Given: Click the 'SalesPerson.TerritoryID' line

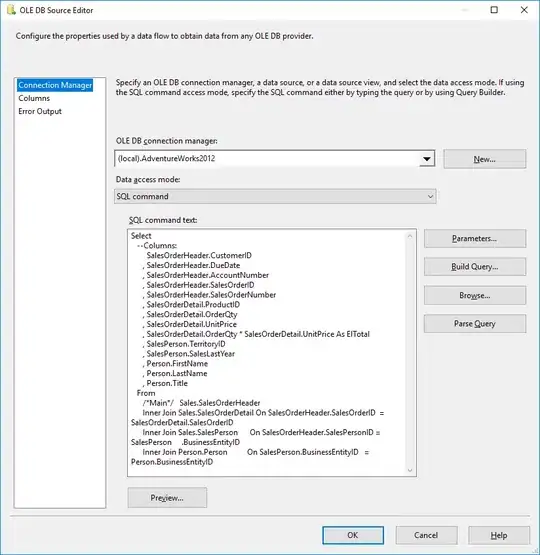Looking at the screenshot, I should pos(184,344).
